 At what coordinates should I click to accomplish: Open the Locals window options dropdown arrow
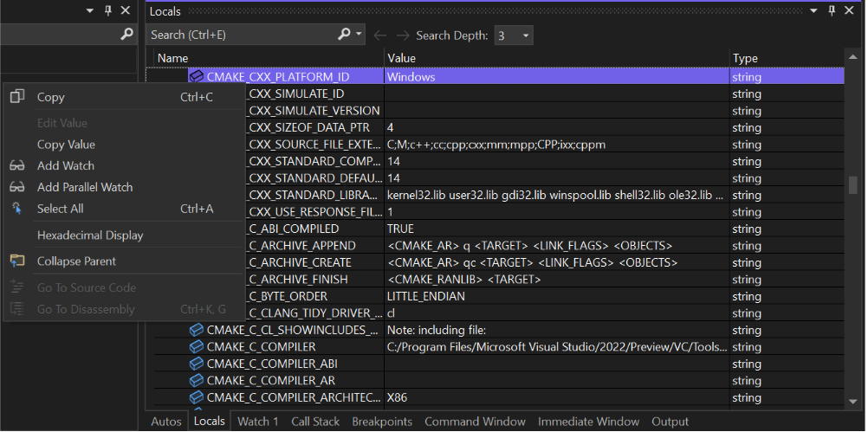tap(812, 10)
